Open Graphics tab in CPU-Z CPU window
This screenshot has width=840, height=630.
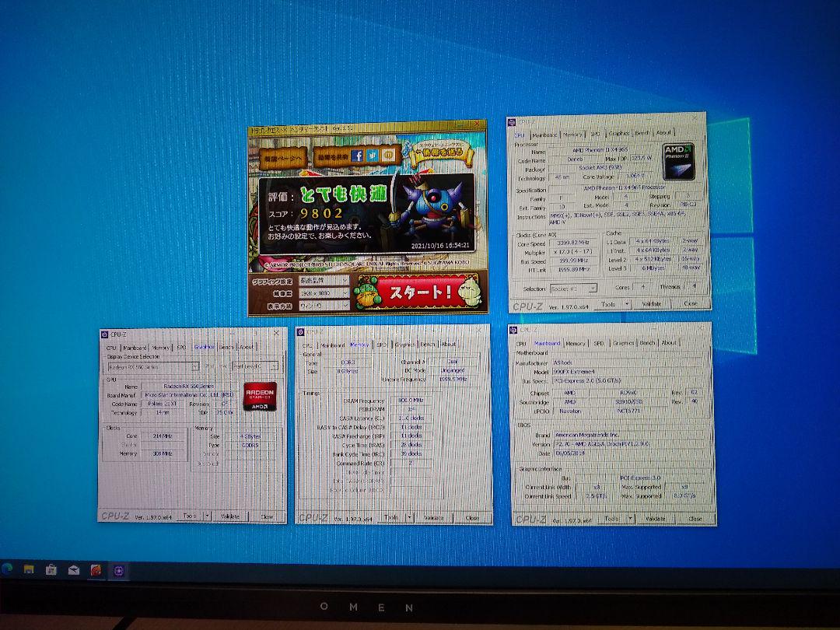point(619,134)
